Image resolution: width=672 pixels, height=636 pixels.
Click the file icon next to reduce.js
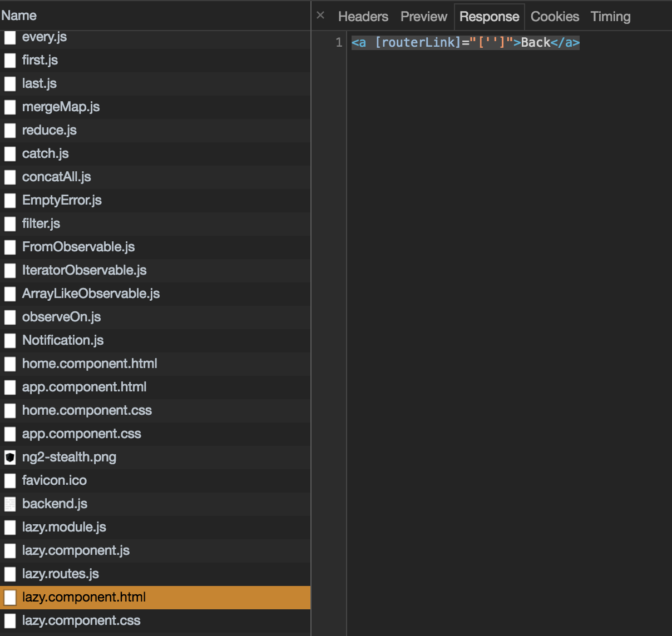click(x=10, y=131)
